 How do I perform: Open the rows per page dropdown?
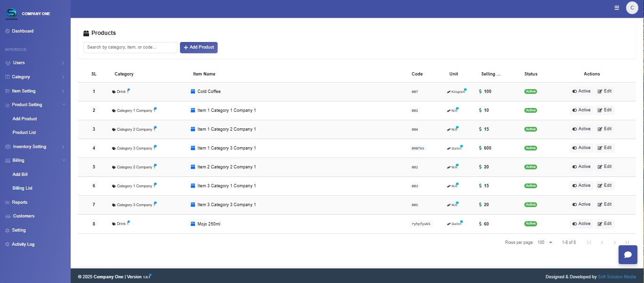545,242
